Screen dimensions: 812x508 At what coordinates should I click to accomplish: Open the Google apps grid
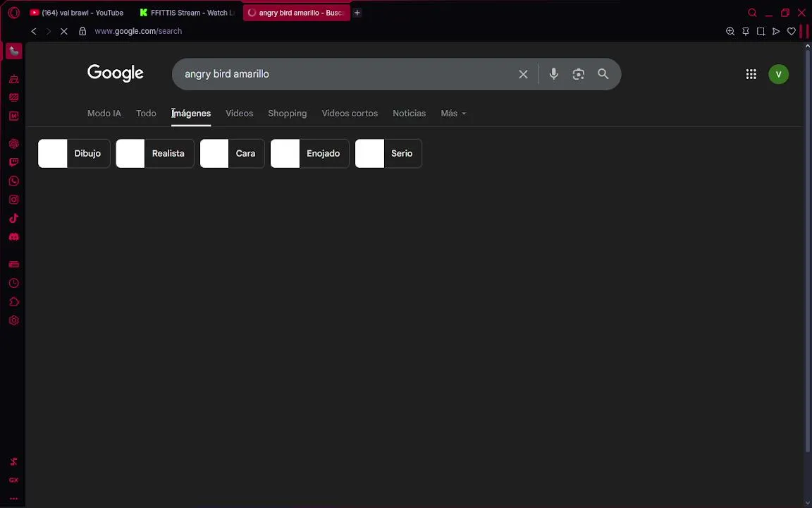click(x=751, y=74)
